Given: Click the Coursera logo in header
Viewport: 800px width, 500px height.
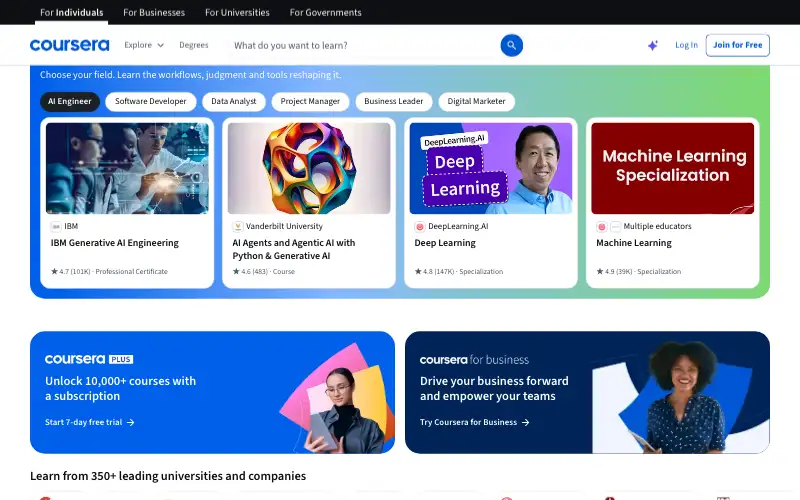Looking at the screenshot, I should click(x=69, y=45).
